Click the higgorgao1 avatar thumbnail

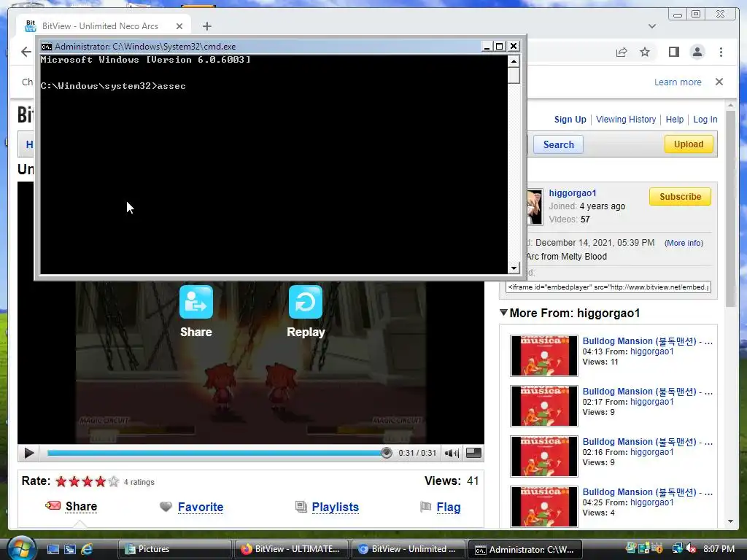pos(534,207)
